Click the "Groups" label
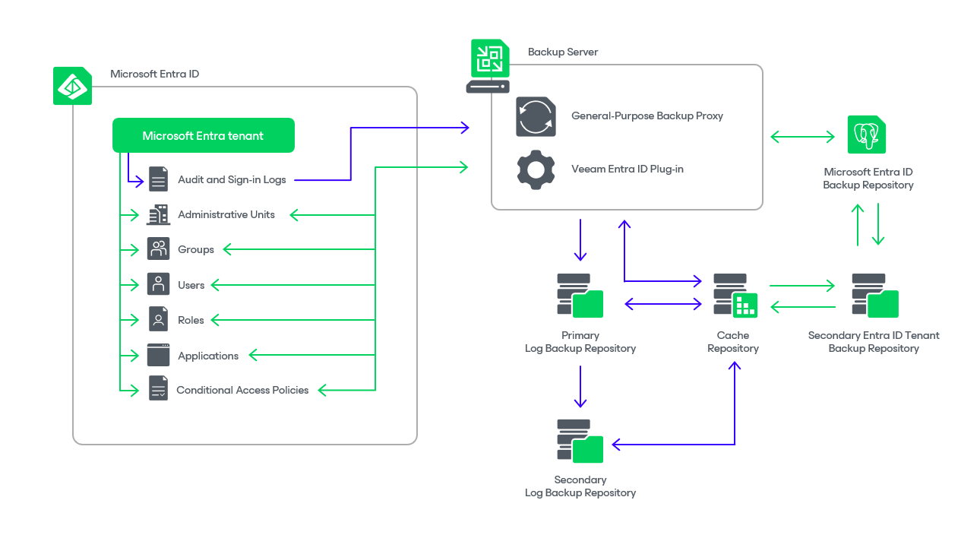The image size is (980, 535). [x=196, y=249]
